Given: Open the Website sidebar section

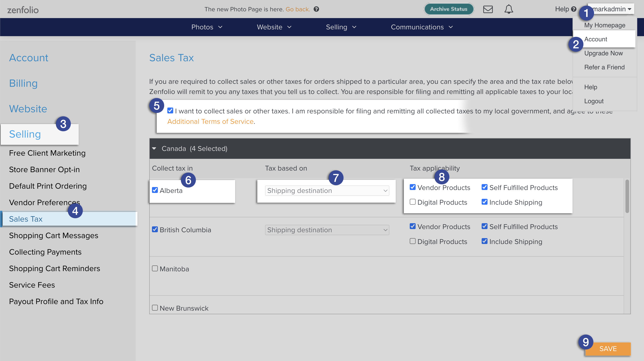Looking at the screenshot, I should [x=28, y=109].
